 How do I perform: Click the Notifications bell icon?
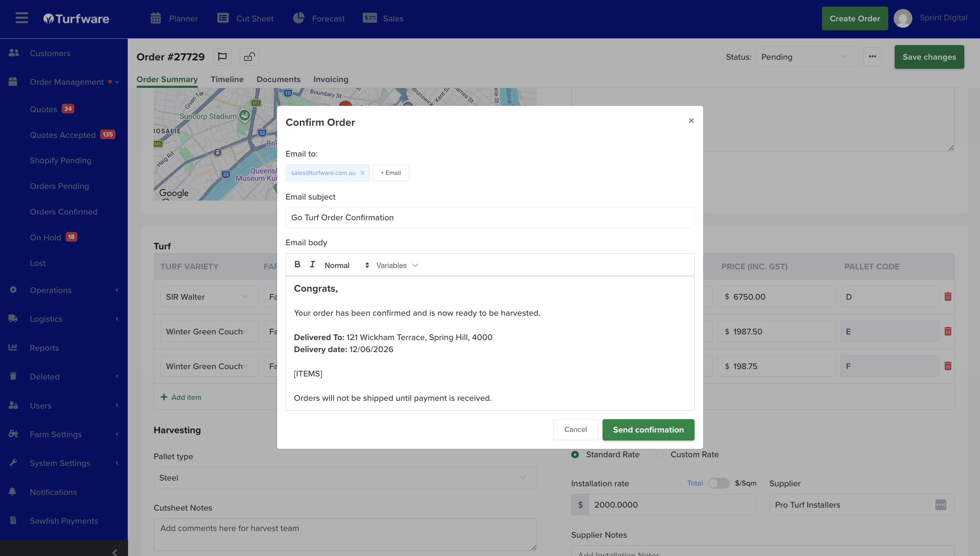click(x=13, y=492)
